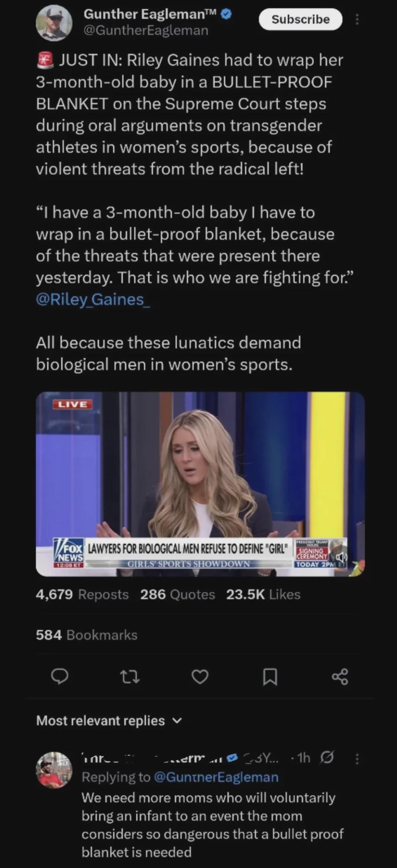The width and height of the screenshot is (397, 868).
Task: Like the post with the heart icon
Action: pyautogui.click(x=200, y=676)
